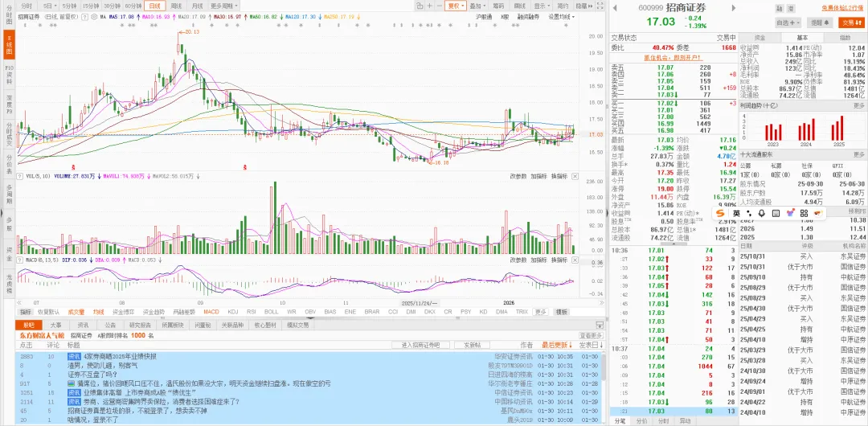
Task: Zoom in chart with plus icon
Action: tap(429, 6)
